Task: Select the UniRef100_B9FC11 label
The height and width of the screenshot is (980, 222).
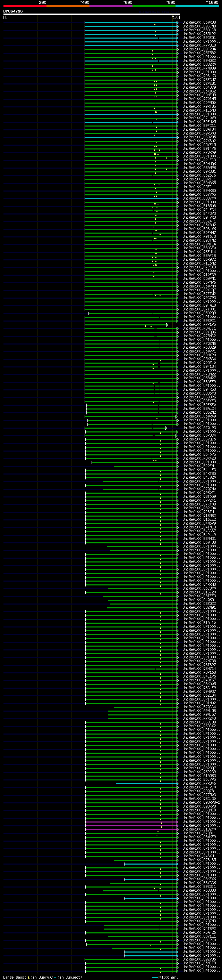Action: [x=199, y=126]
